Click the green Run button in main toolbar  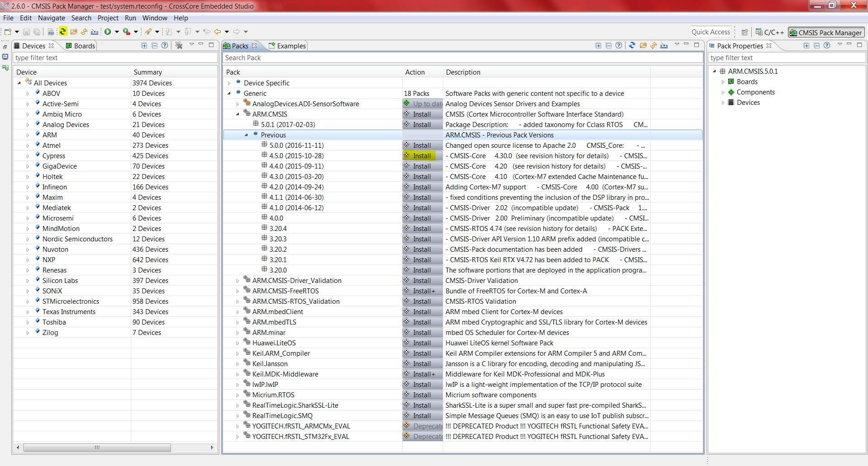point(108,32)
